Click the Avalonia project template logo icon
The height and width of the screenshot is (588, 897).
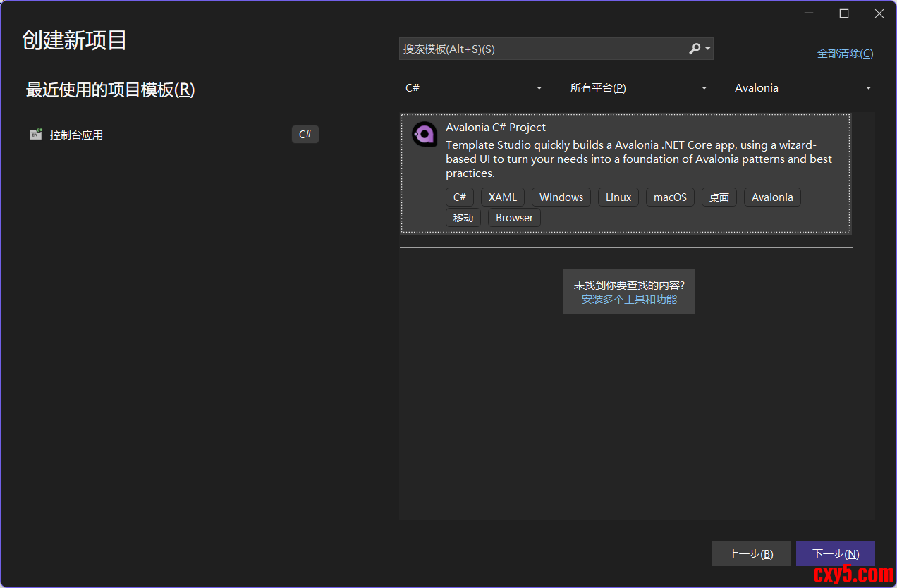click(425, 134)
